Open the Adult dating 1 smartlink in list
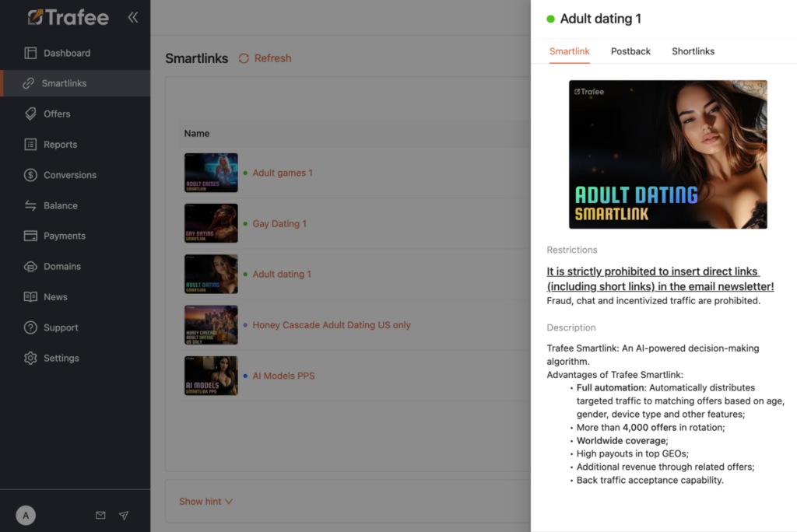This screenshot has height=532, width=797. (282, 274)
